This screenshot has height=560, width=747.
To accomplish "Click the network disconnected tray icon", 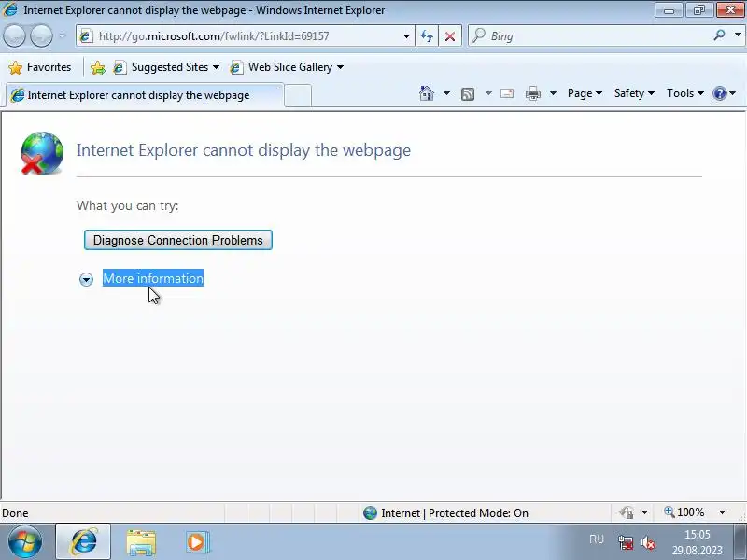I will coord(625,542).
